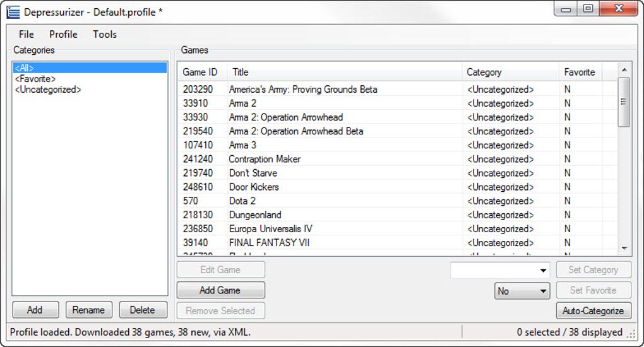Open the File menu
The image size is (644, 347).
click(27, 35)
